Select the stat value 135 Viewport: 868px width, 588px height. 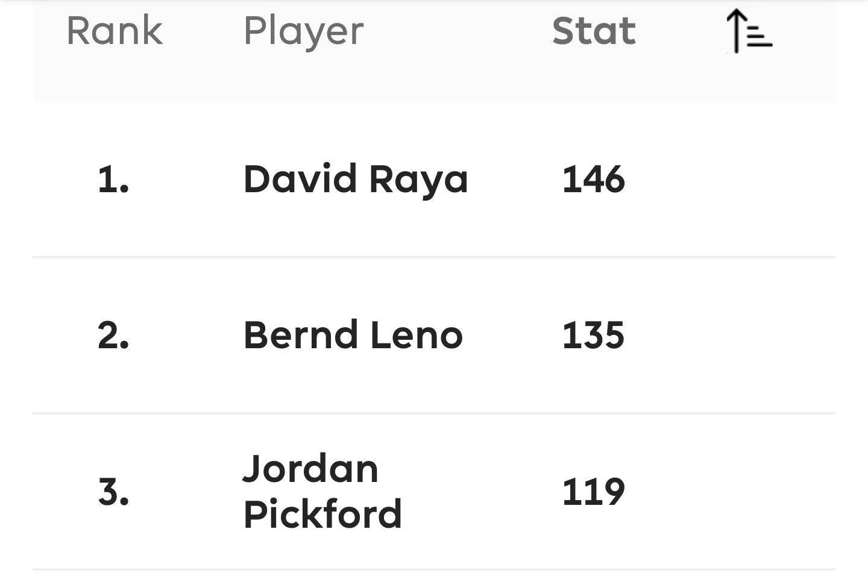tap(593, 335)
